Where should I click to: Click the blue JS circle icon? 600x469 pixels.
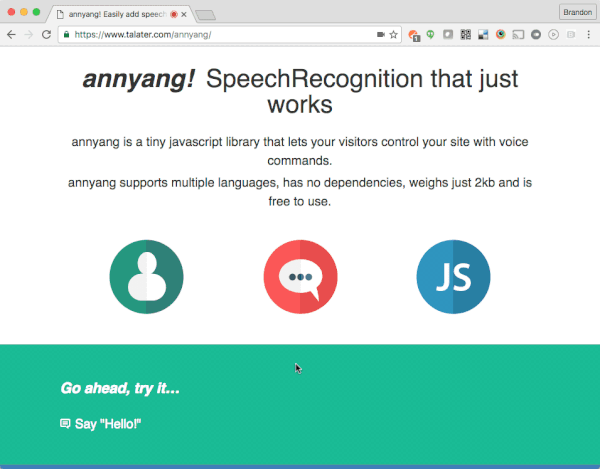click(453, 277)
